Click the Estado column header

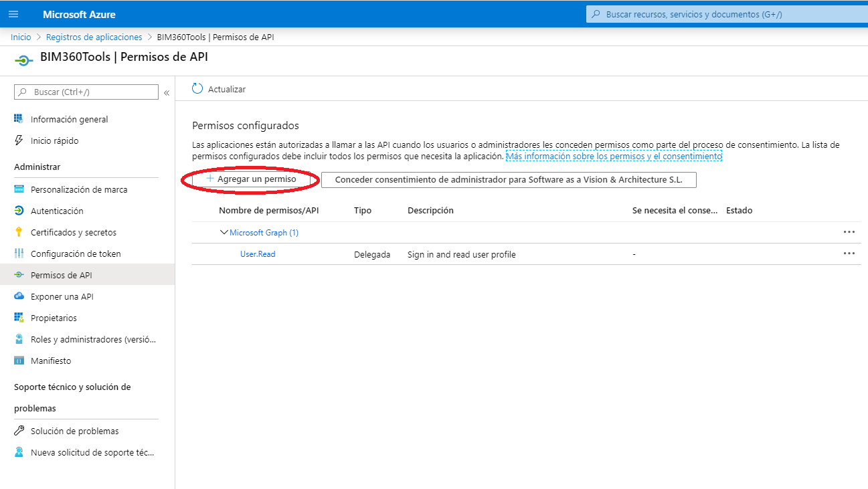tap(740, 210)
